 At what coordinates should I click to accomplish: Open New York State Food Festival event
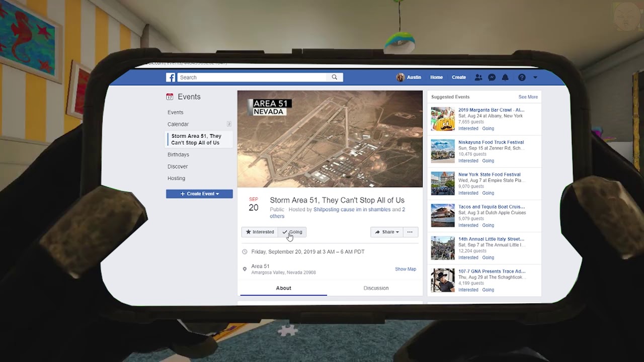click(490, 174)
